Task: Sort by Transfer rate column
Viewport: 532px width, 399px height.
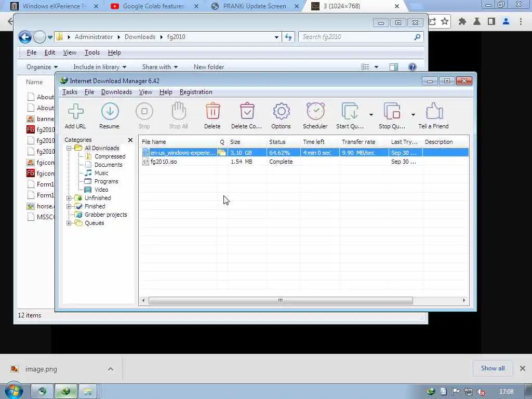Action: (x=364, y=142)
